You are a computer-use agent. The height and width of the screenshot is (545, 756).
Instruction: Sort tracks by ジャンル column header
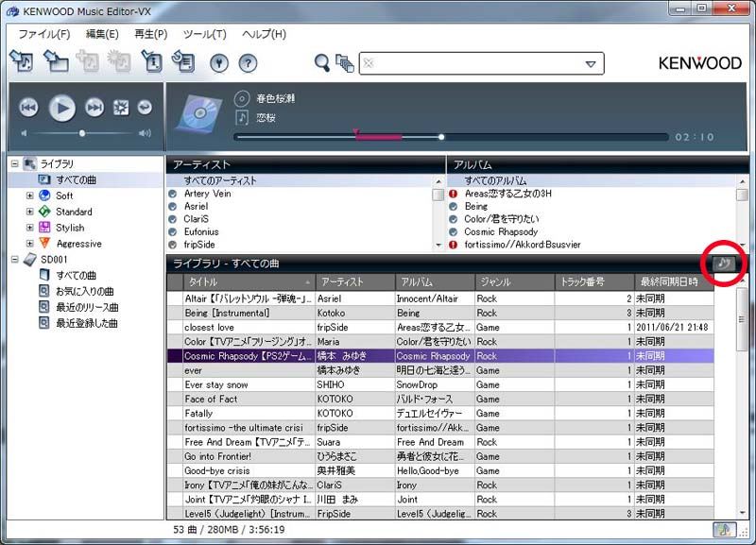tap(514, 281)
